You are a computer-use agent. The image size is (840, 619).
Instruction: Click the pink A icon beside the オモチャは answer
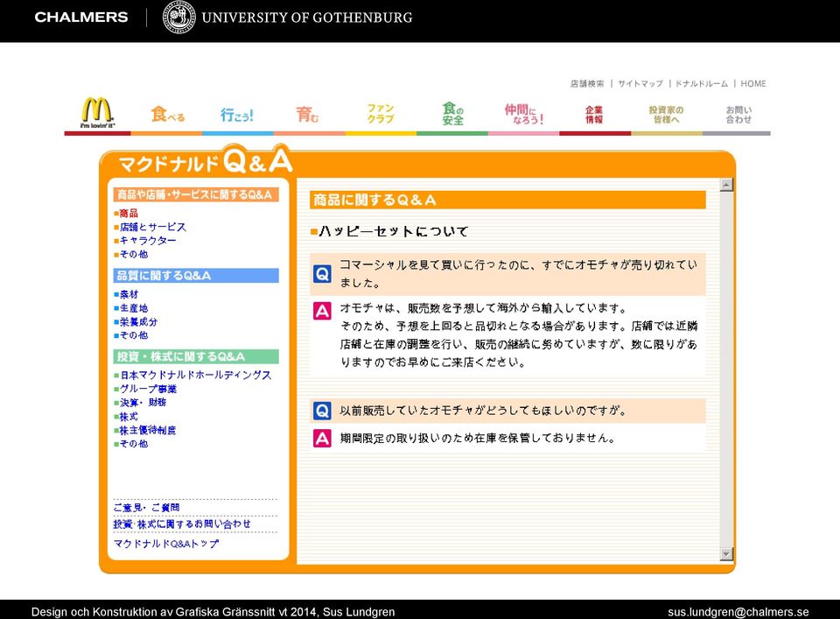pos(322,311)
